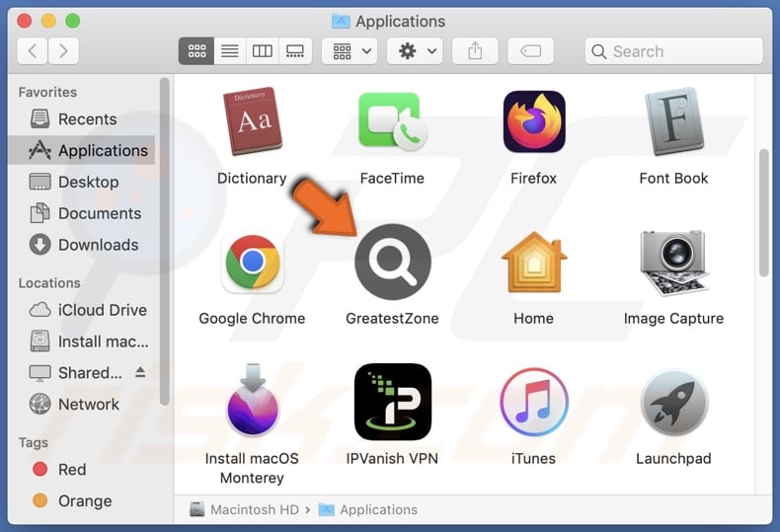780x532 pixels.
Task: Open Documents in the sidebar
Action: (81, 213)
